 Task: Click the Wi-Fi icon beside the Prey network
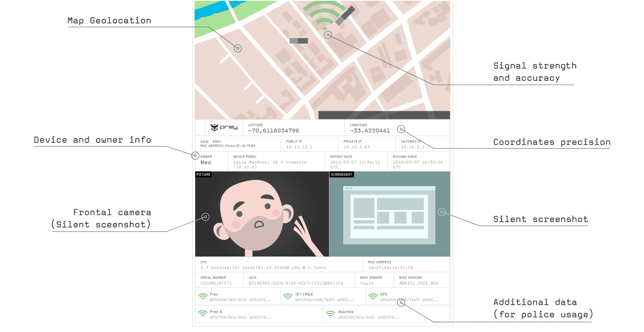pos(203,297)
